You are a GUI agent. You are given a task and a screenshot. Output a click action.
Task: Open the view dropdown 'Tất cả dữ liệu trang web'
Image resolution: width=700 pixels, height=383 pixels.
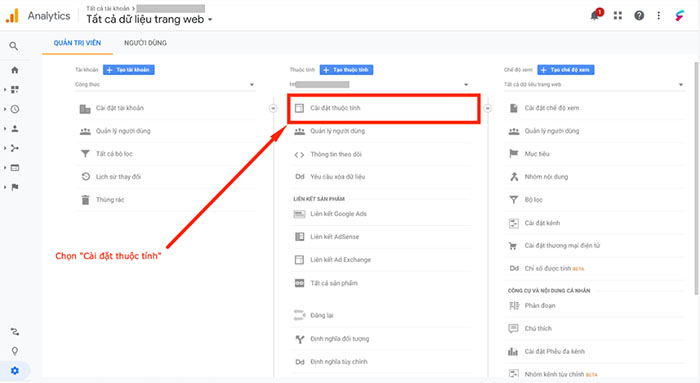594,84
